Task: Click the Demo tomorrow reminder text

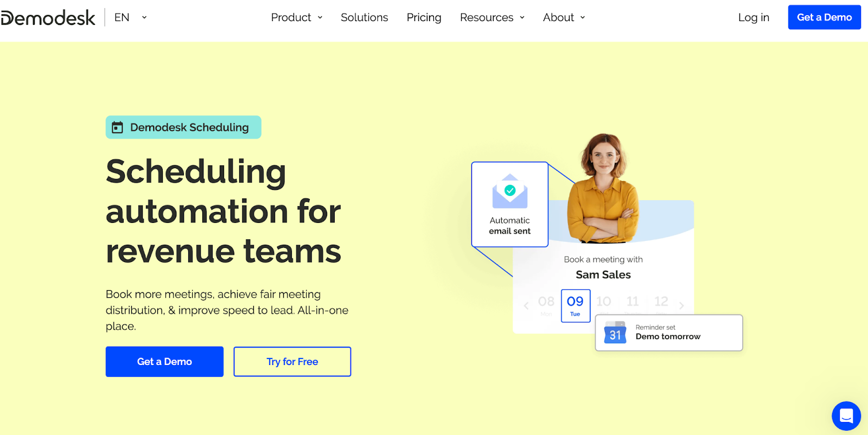Action: click(668, 337)
